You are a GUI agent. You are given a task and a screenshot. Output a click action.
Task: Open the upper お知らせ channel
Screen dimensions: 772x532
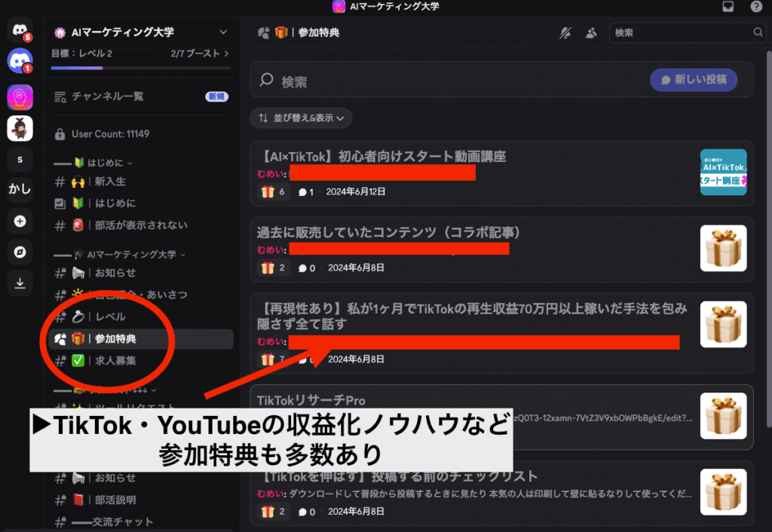(x=141, y=273)
